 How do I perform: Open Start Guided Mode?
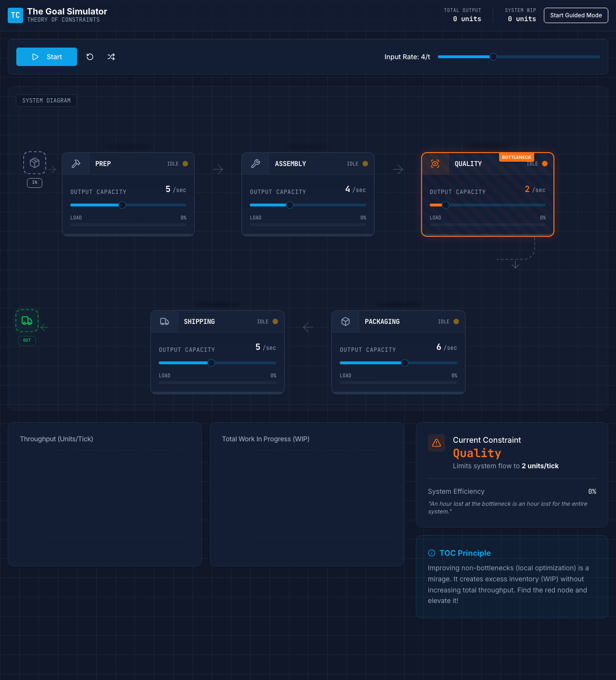(x=576, y=15)
